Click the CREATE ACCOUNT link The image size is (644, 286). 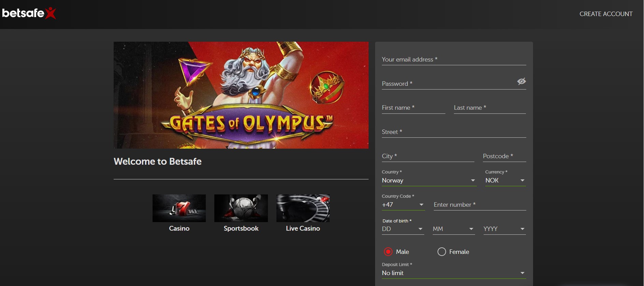[x=606, y=14]
